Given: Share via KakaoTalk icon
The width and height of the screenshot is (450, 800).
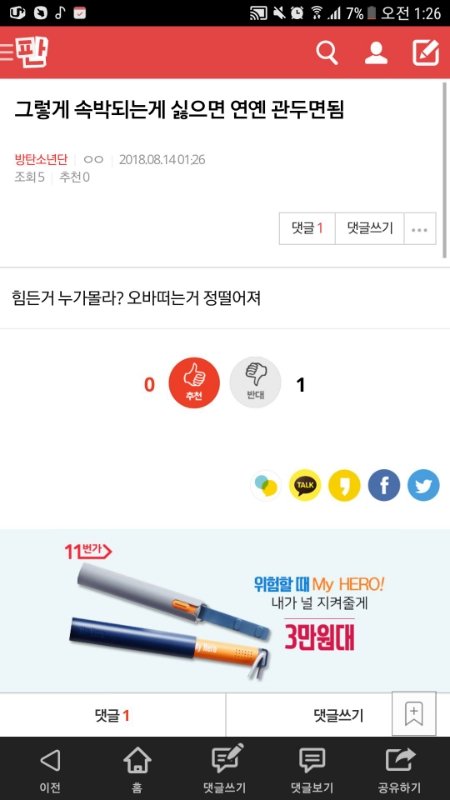Looking at the screenshot, I should [x=305, y=485].
